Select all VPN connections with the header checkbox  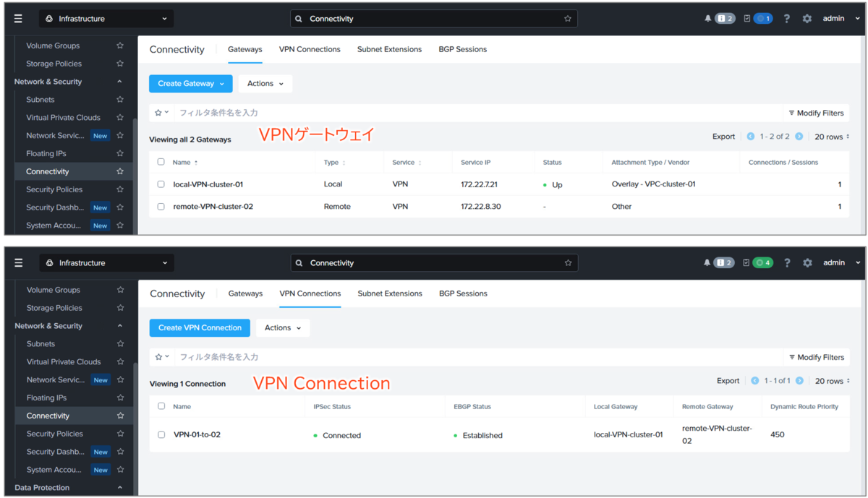coord(161,407)
